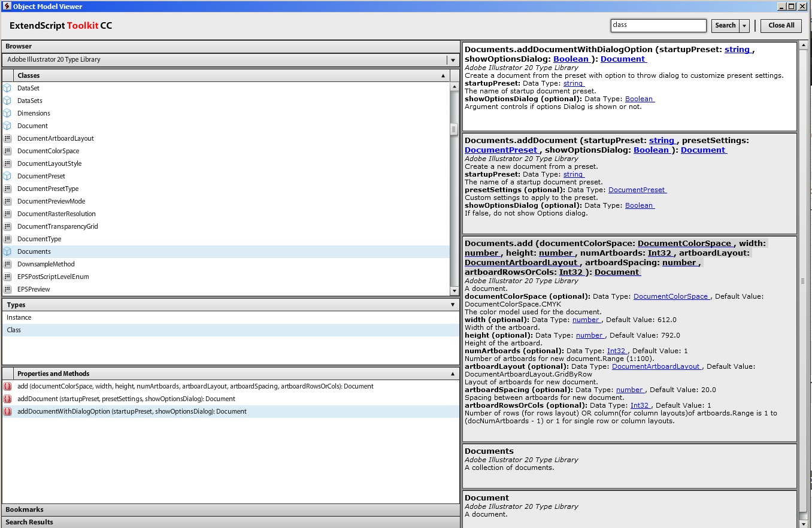This screenshot has width=812, height=528.
Task: Click the cube icon beside DataSets
Action: 7,101
